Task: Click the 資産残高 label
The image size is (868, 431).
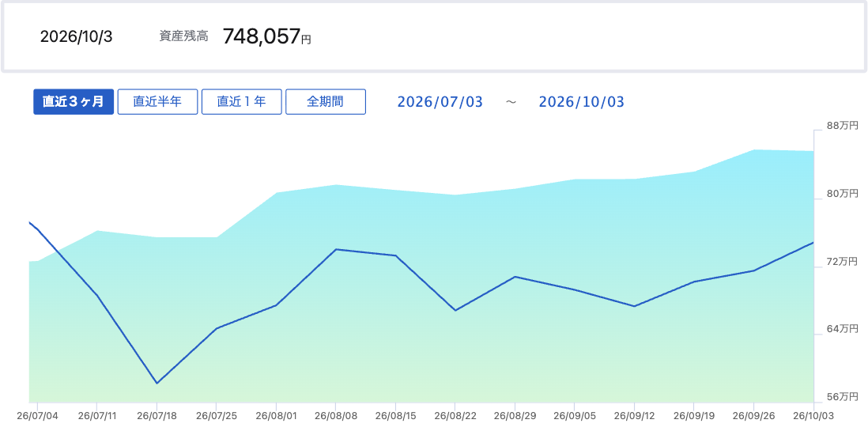Action: click(183, 37)
